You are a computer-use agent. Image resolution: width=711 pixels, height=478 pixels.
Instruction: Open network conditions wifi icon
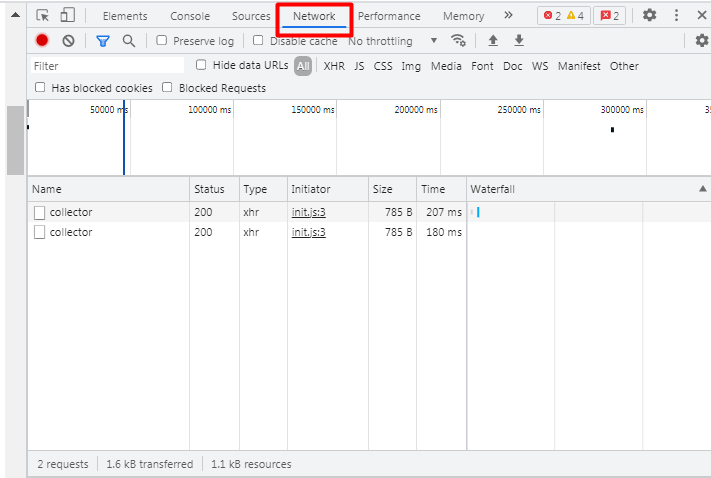point(458,40)
